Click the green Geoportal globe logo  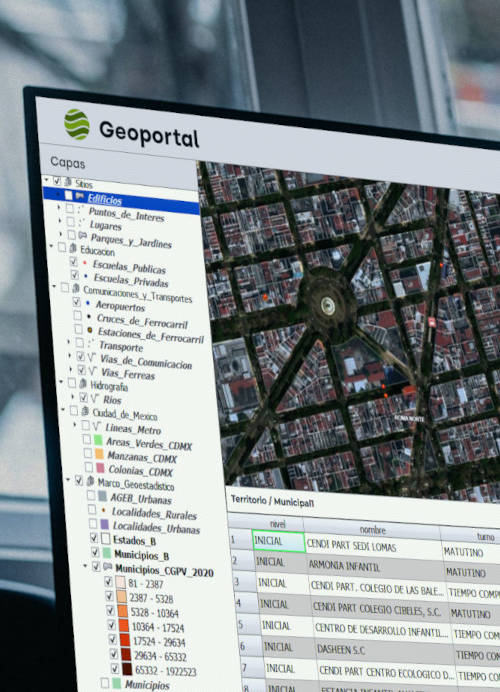(77, 124)
